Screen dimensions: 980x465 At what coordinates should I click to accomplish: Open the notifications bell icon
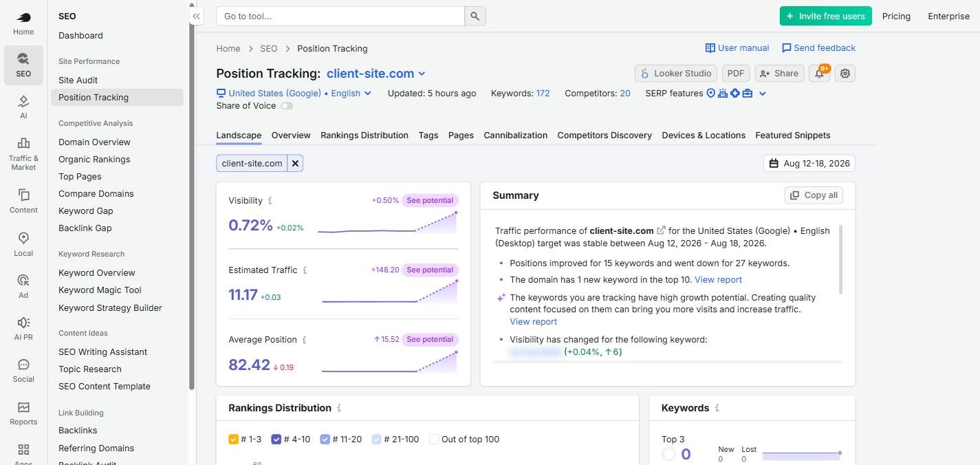[820, 73]
